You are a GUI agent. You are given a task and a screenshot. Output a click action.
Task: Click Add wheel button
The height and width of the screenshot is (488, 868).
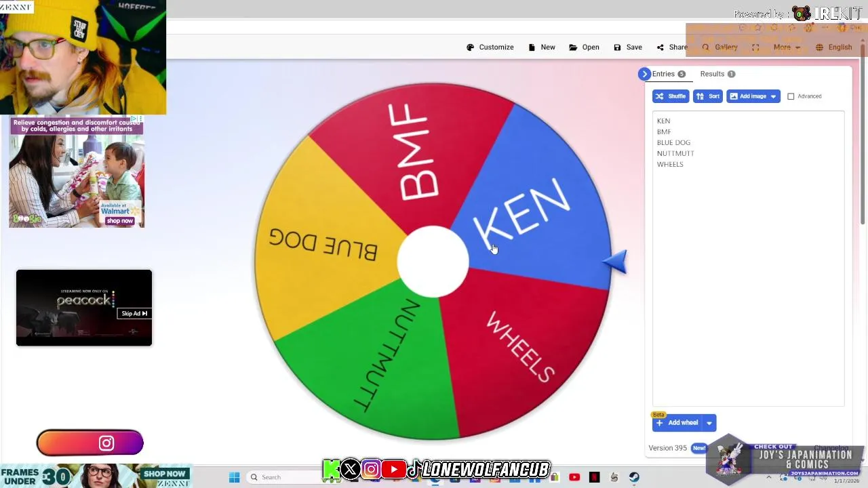677,423
